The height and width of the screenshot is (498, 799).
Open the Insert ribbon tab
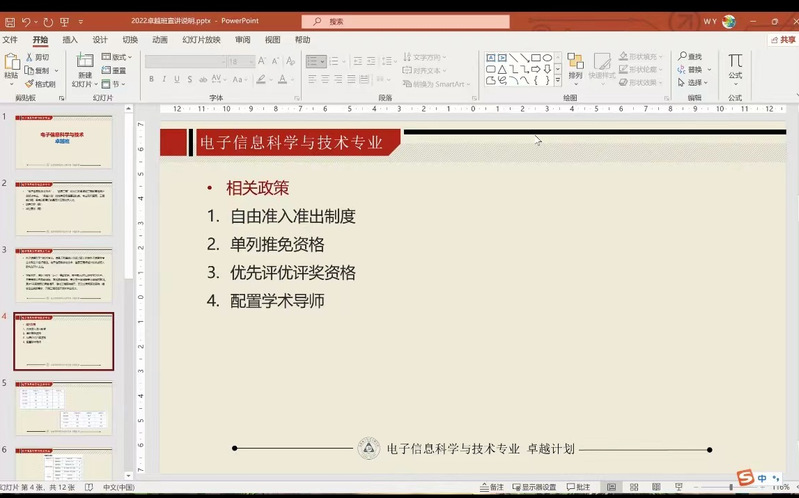(70, 40)
